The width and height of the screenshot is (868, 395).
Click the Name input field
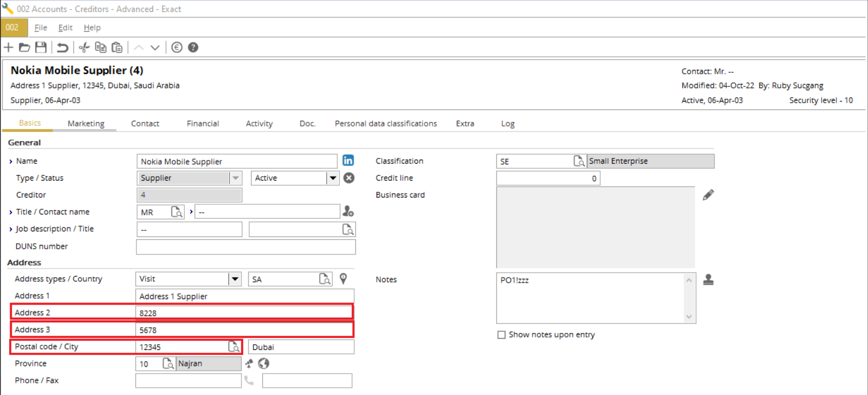[x=237, y=161]
